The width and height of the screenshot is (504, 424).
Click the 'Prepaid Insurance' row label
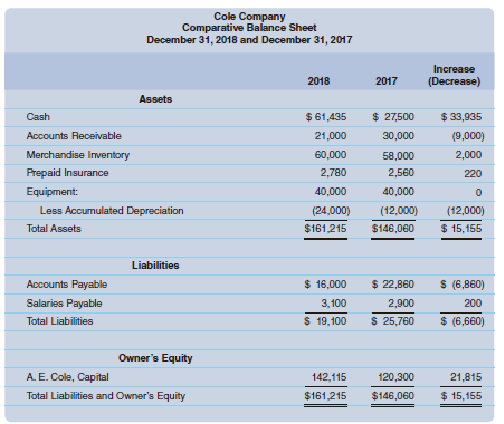click(67, 173)
